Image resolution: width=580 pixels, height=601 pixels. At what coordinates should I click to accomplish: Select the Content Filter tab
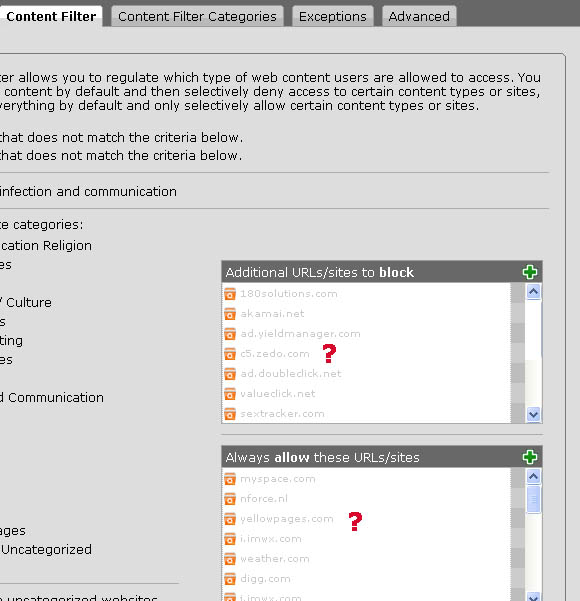51,16
